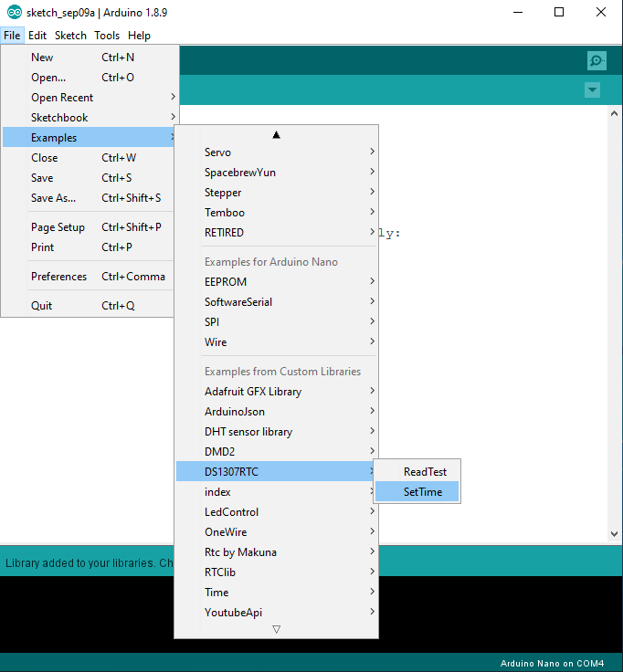This screenshot has height=672, width=623.
Task: Open the Sketch menu
Action: [70, 36]
